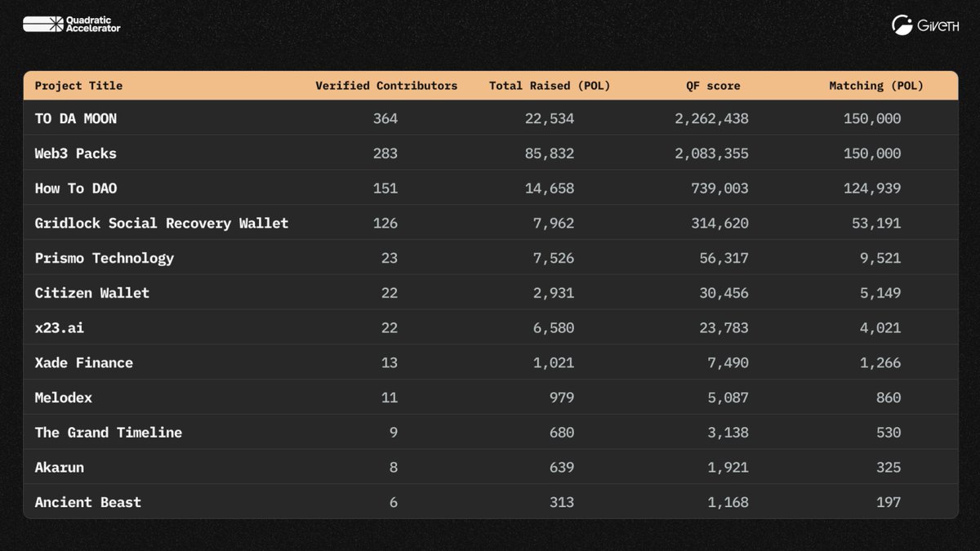
Task: Click QF score 2,262,438
Action: [711, 118]
